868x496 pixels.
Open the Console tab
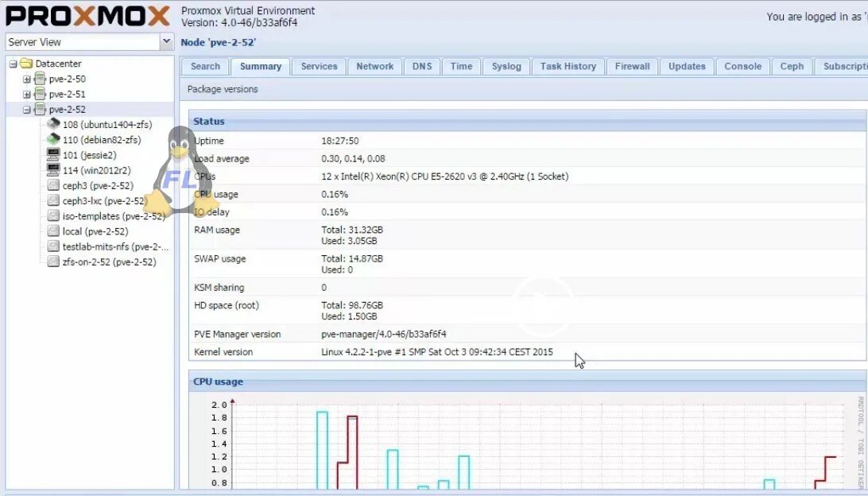743,67
